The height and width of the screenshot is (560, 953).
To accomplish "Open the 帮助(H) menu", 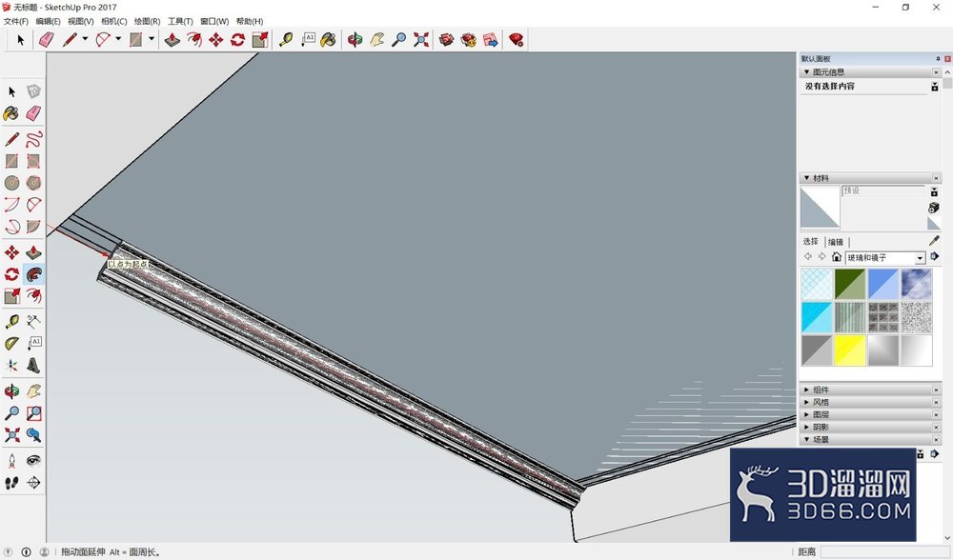I will (x=249, y=21).
